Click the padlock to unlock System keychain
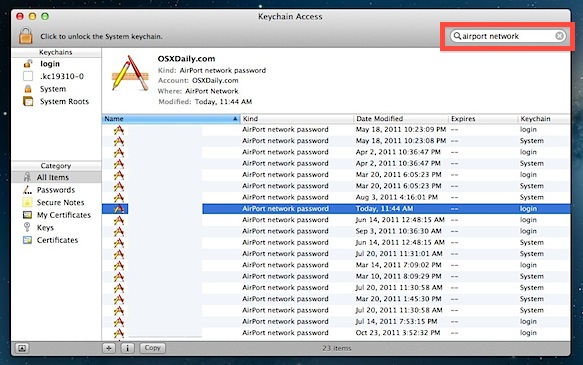The width and height of the screenshot is (583, 365). tap(26, 36)
